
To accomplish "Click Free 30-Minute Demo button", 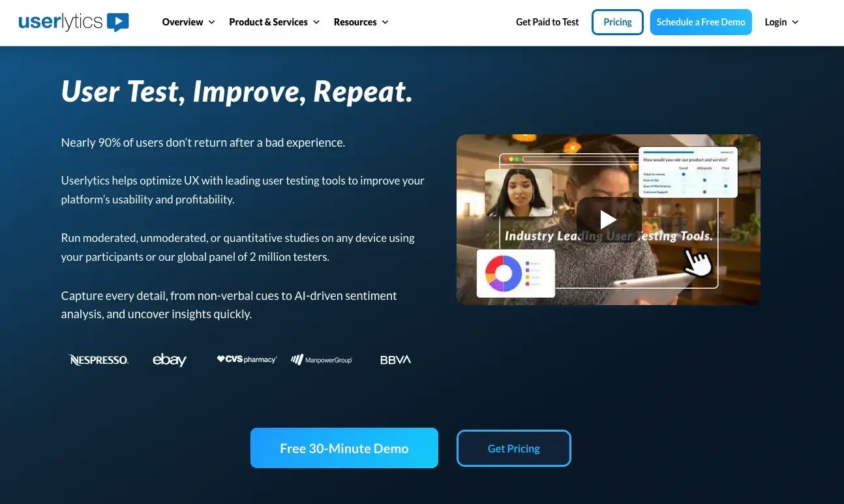I will (344, 448).
